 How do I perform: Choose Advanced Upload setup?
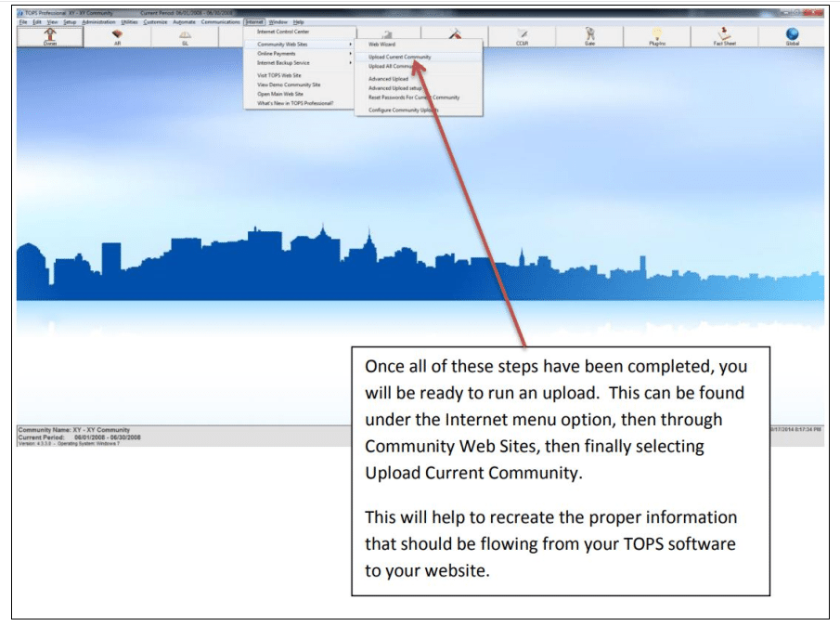coord(419,88)
